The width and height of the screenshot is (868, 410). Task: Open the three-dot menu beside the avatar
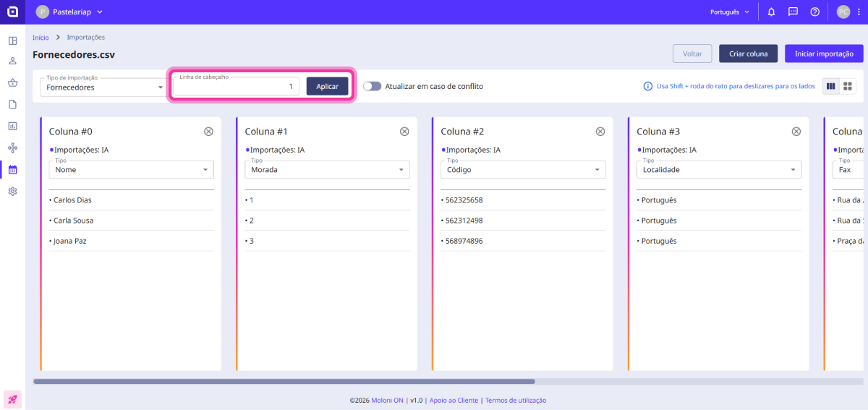[859, 12]
